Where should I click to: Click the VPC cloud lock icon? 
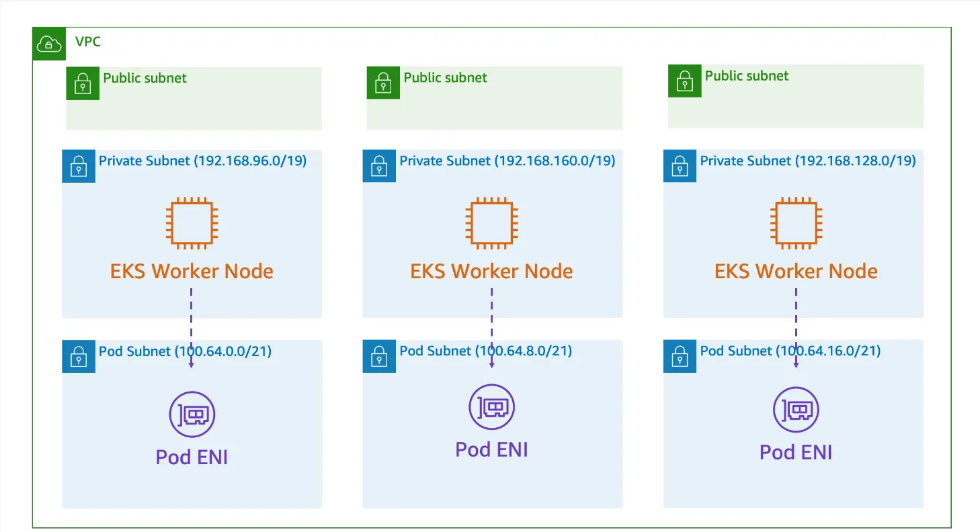50,44
